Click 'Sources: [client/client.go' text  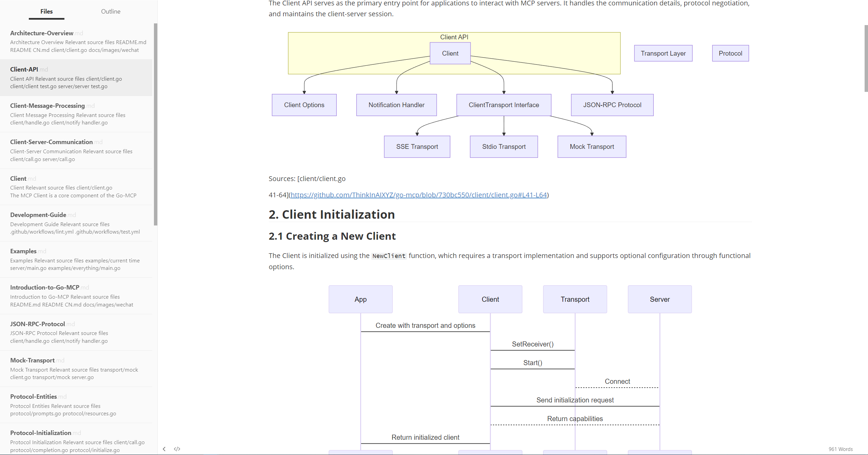(307, 179)
